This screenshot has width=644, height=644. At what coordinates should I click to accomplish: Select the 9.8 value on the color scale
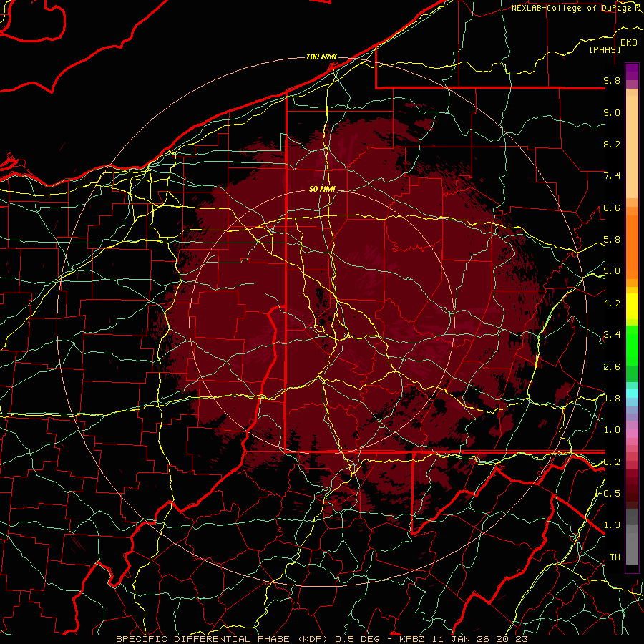coord(612,80)
